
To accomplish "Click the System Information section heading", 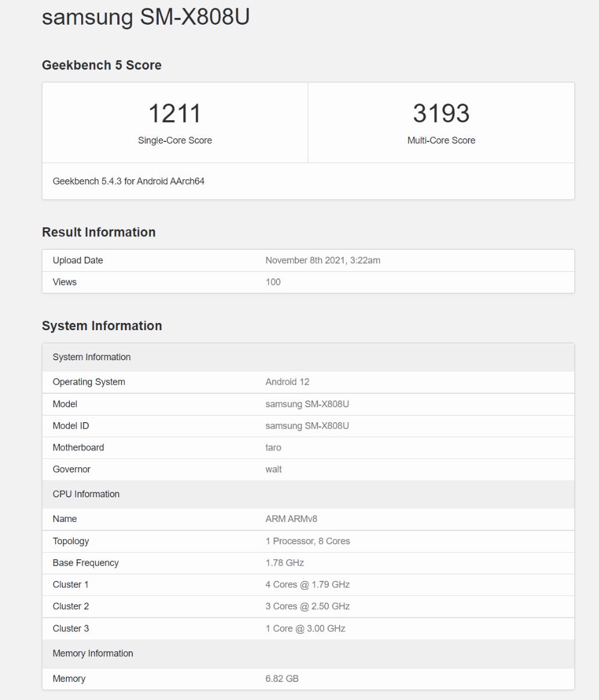I will point(102,326).
